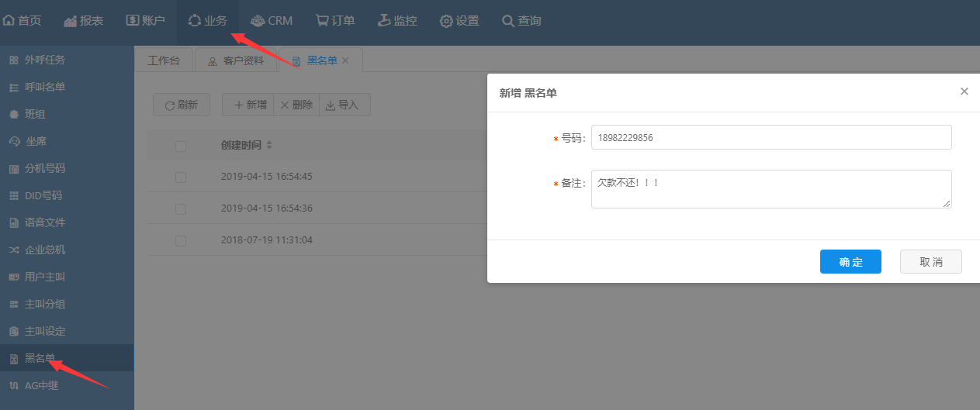
Task: Close the 黑名单 tab
Action: pos(345,60)
